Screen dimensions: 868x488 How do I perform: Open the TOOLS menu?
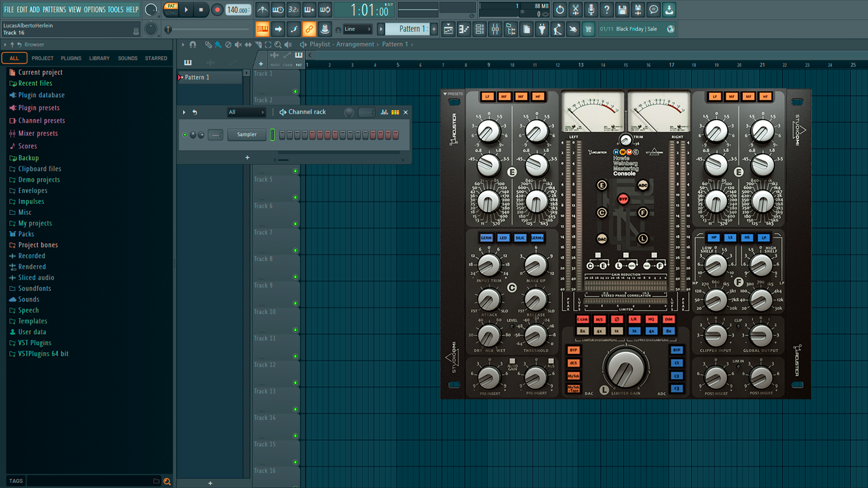[x=116, y=10]
